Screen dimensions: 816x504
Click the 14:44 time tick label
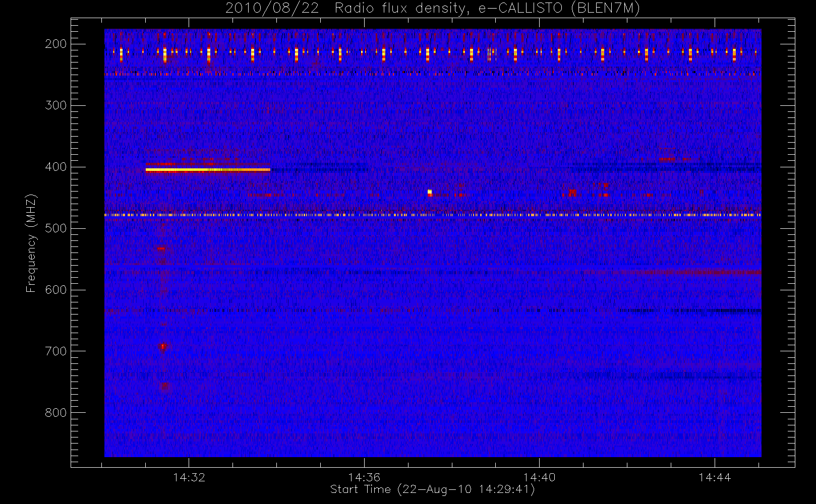click(x=715, y=477)
